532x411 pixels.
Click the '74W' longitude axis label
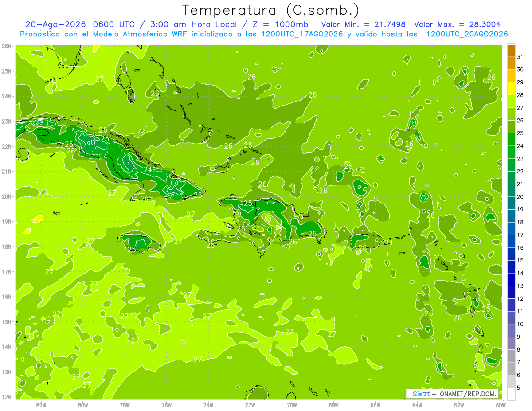pyautogui.click(x=208, y=405)
